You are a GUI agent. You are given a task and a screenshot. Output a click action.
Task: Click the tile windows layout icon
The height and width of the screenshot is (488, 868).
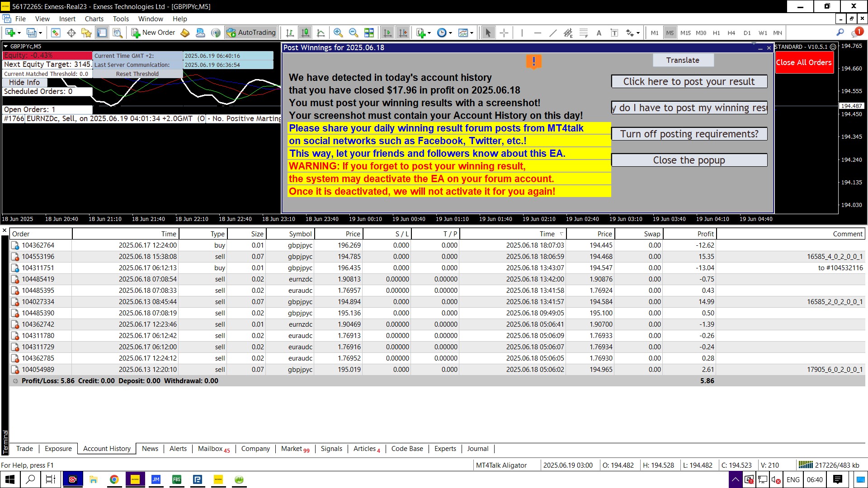(x=369, y=33)
